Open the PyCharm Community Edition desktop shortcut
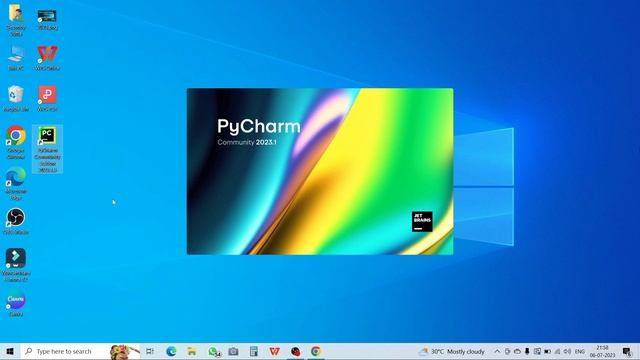The width and height of the screenshot is (640, 360). (x=47, y=149)
